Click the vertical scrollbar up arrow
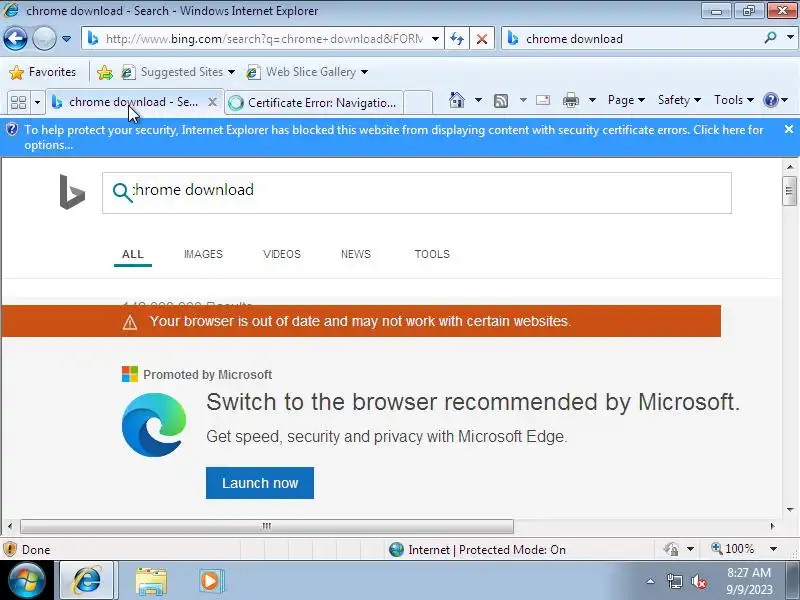 [790, 166]
